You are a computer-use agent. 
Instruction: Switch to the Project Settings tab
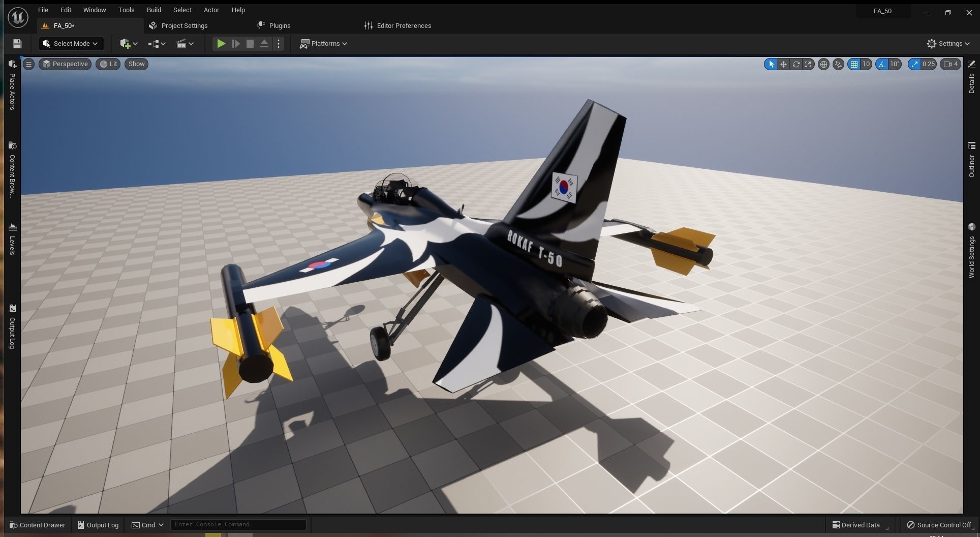click(x=178, y=25)
